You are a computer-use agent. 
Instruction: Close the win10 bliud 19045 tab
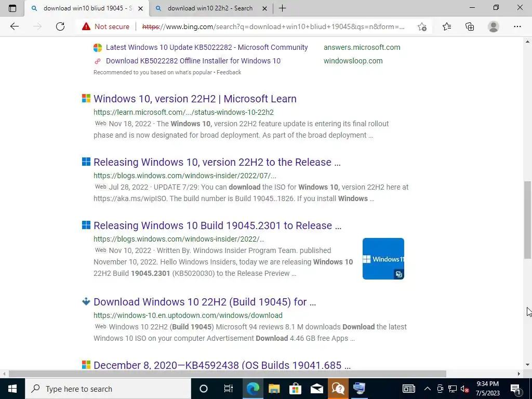pos(140,8)
